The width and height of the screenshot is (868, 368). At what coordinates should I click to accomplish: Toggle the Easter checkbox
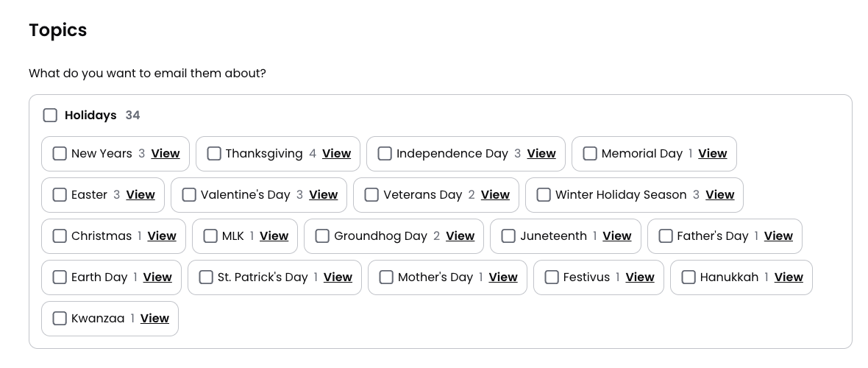pos(60,195)
